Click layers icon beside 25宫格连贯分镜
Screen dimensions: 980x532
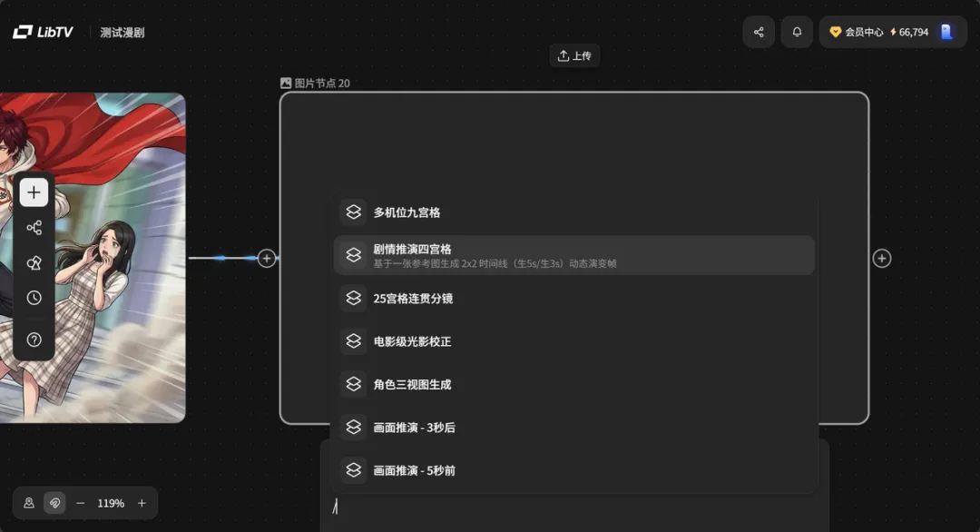click(x=353, y=298)
